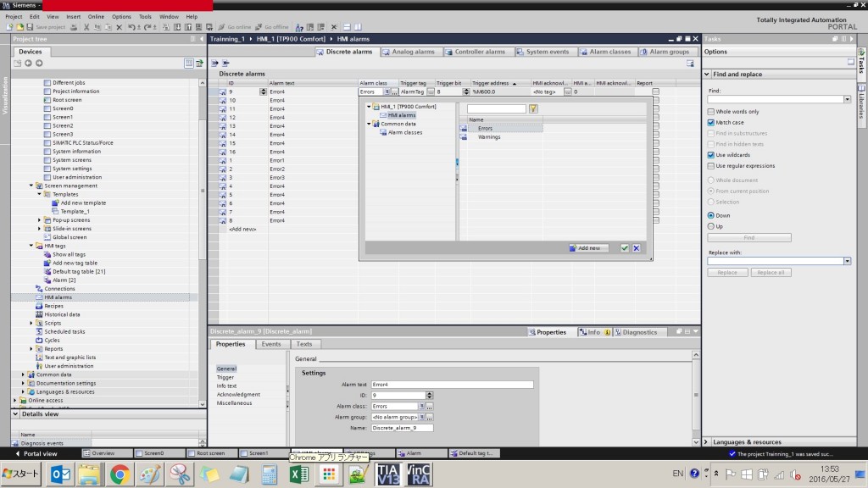Screen dimensions: 868x488
Task: Click the Replace all button
Action: point(771,273)
